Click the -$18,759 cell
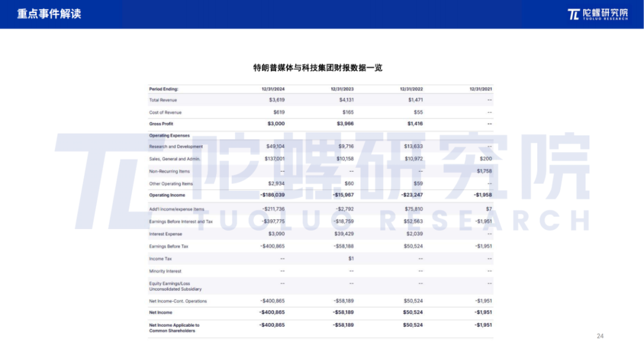 (344, 221)
